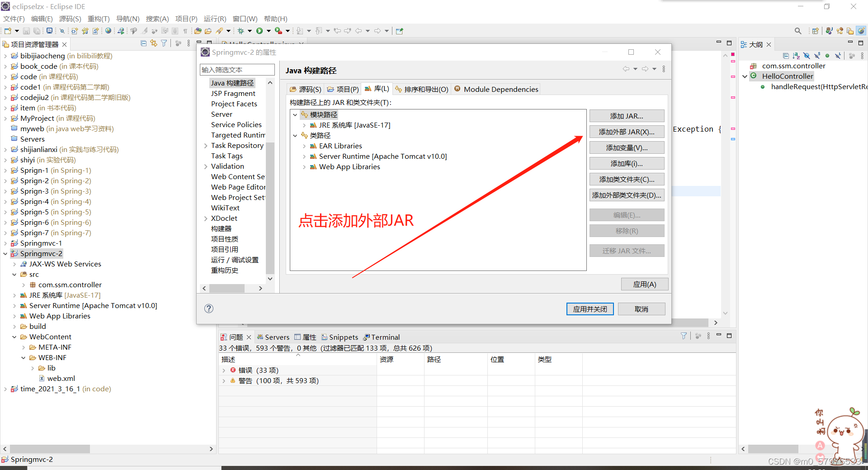
Task: Click the help question mark icon in the dialog
Action: coord(208,309)
